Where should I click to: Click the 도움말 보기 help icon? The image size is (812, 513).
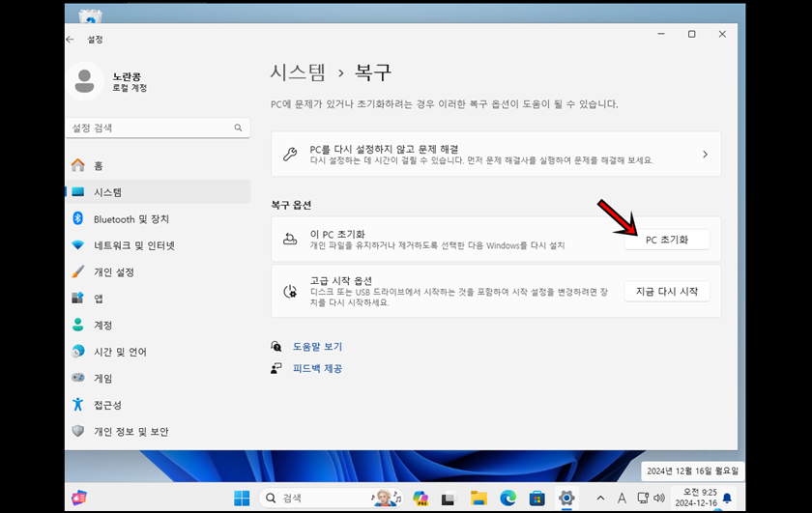276,346
